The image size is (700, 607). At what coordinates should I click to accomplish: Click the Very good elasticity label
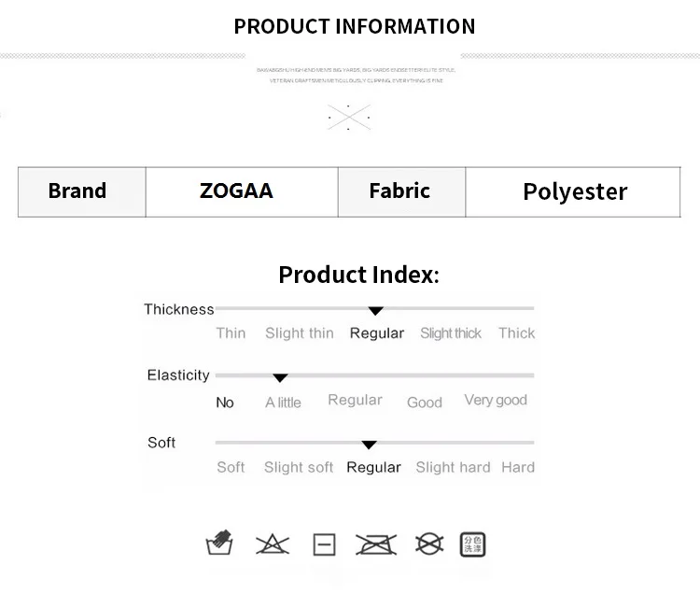point(496,401)
